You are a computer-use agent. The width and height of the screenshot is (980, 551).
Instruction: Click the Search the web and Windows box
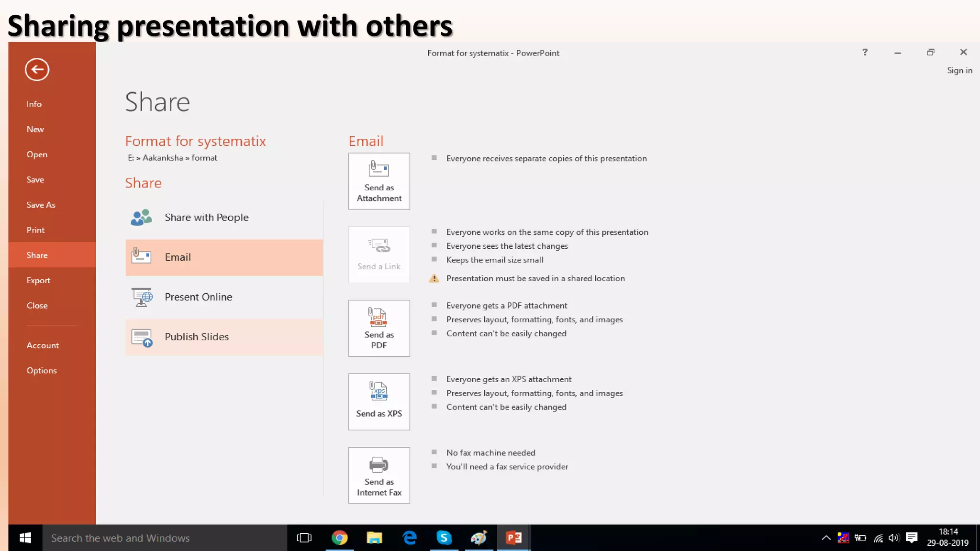click(165, 538)
